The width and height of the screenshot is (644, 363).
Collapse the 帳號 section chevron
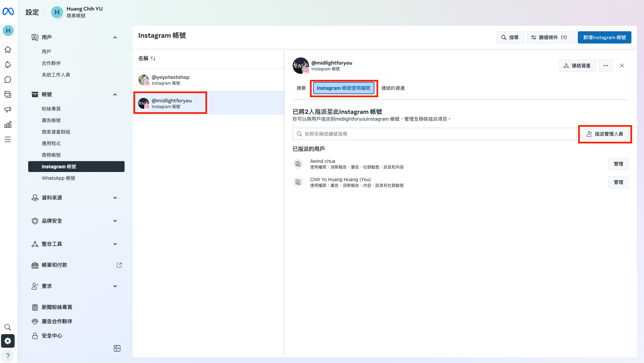point(115,94)
